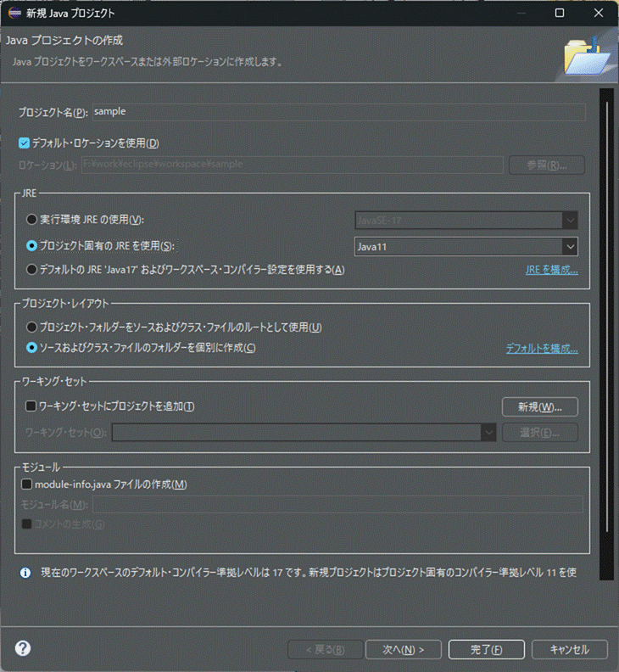619x672 pixels.
Task: Open the help question mark icon
Action: coord(23,648)
